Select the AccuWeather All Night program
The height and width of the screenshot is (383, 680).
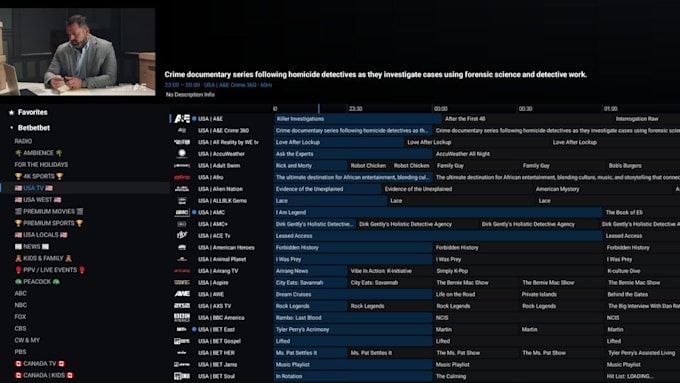point(556,154)
